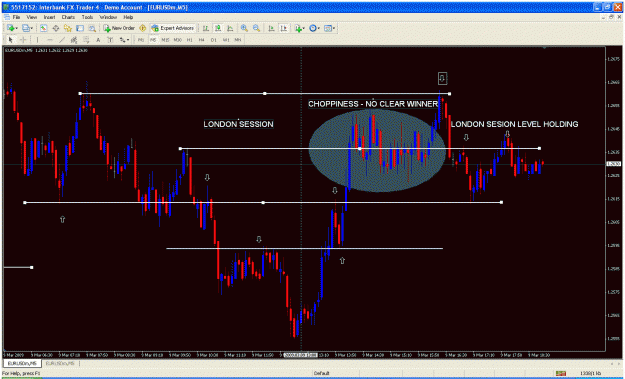This screenshot has height=379, width=625.
Task: Select the horizontal line drawing tool
Action: (x=50, y=40)
